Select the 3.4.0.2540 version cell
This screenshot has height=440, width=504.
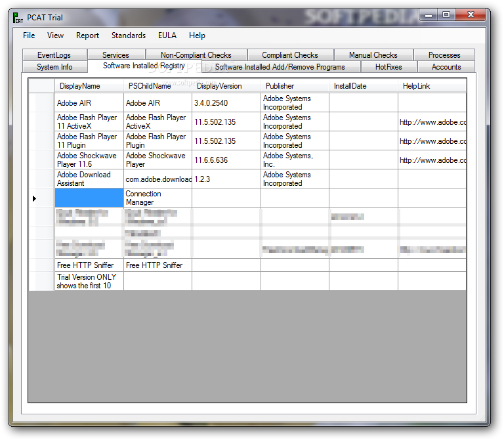[226, 102]
